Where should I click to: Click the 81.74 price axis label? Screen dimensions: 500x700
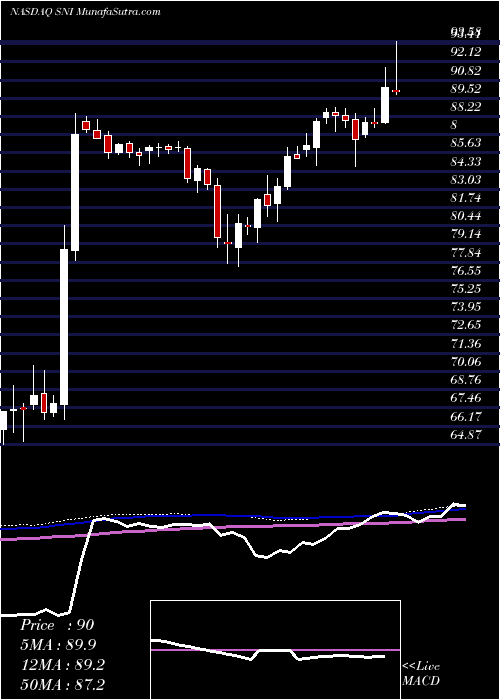pos(466,197)
